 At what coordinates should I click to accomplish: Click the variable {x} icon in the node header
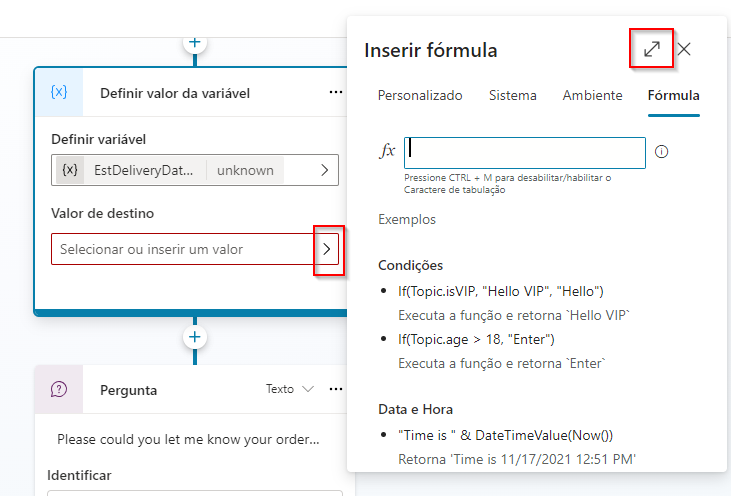tap(59, 92)
